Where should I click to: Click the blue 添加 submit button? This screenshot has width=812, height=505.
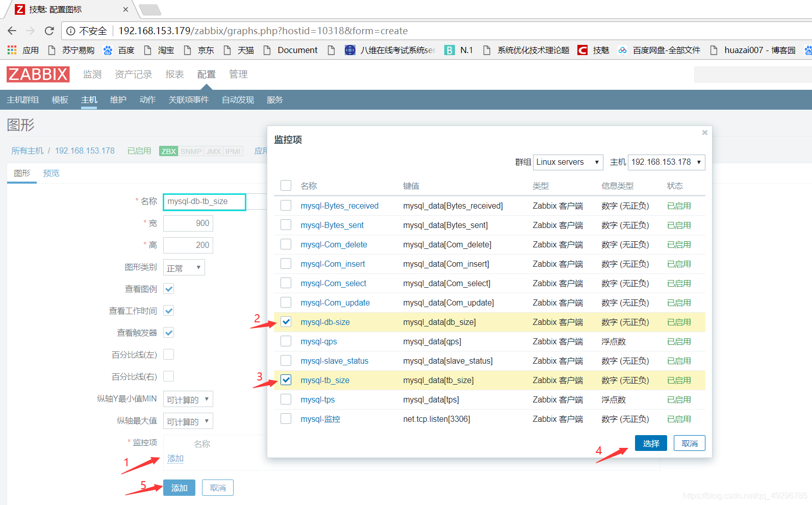pyautogui.click(x=179, y=488)
